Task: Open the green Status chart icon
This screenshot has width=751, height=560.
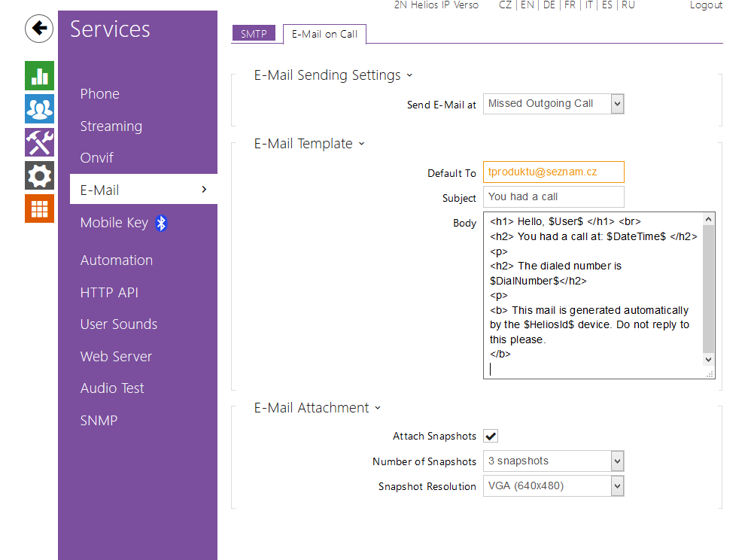Action: 39,75
